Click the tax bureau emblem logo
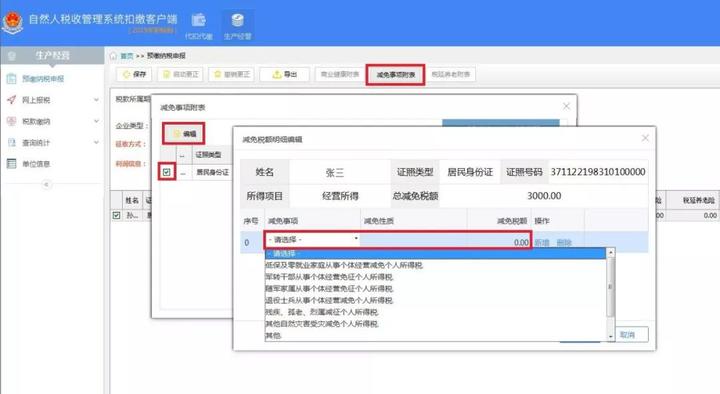 [x=12, y=23]
